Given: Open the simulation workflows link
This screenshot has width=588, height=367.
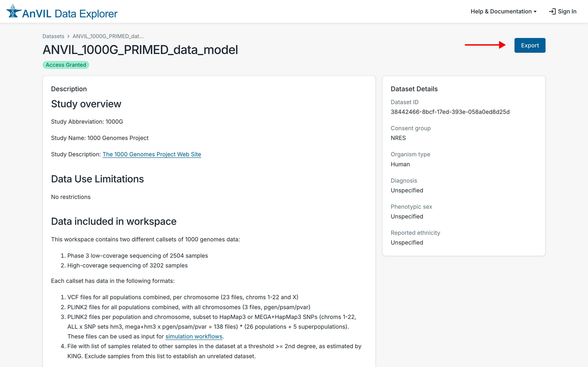Looking at the screenshot, I should (x=194, y=336).
